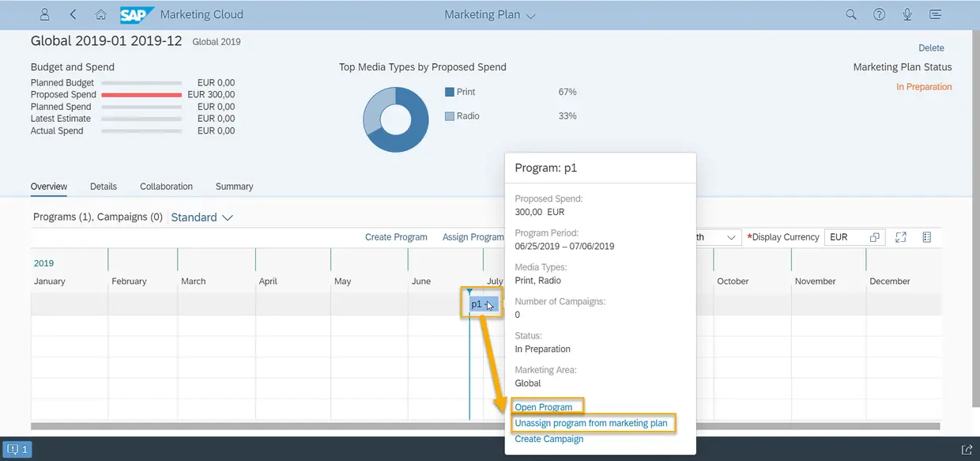The height and width of the screenshot is (461, 980).
Task: Switch to the Collaboration tab
Action: (166, 187)
